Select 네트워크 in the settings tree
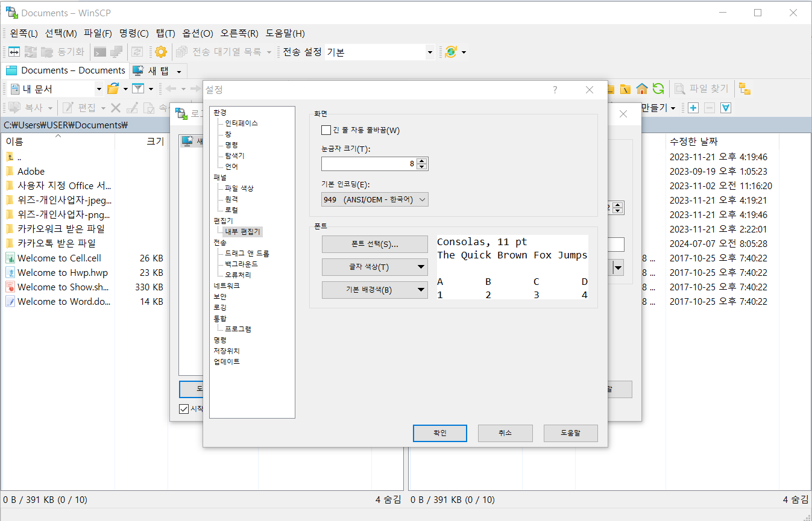812x521 pixels. (226, 286)
